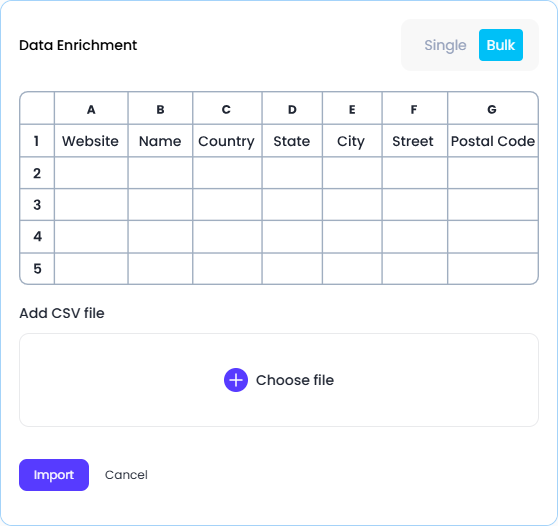Click empty City cell in row 5
The image size is (558, 526).
(352, 269)
